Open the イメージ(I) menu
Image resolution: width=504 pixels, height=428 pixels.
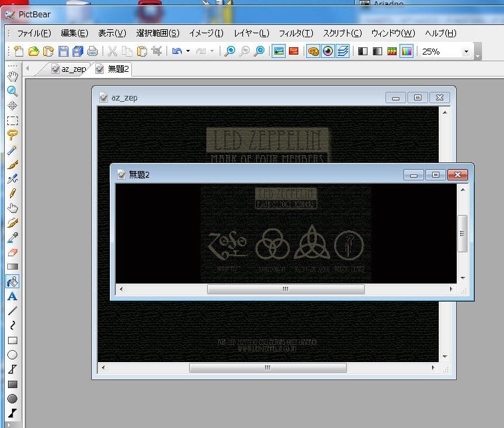[206, 33]
